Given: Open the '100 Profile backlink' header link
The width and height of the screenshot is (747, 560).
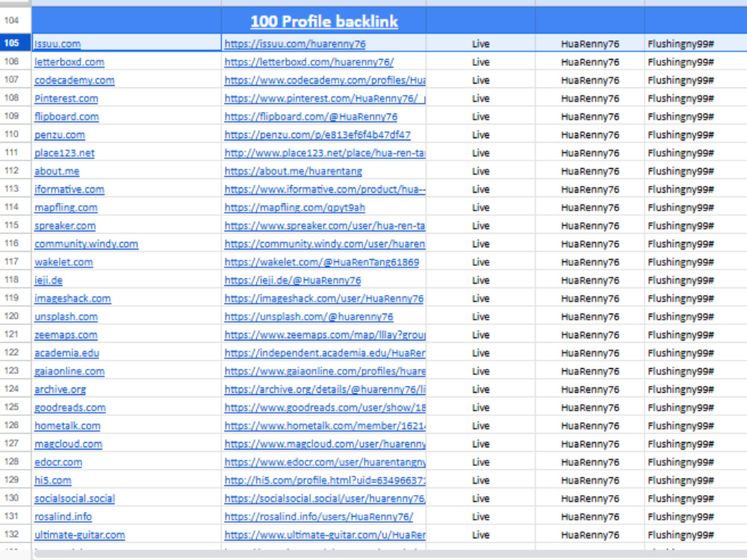Looking at the screenshot, I should coord(324,22).
